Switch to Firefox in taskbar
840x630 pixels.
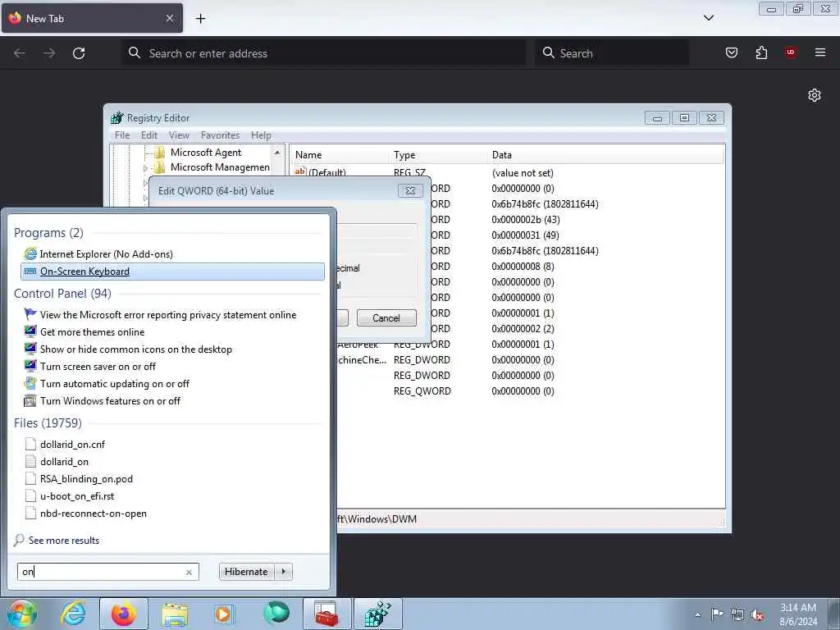[124, 614]
